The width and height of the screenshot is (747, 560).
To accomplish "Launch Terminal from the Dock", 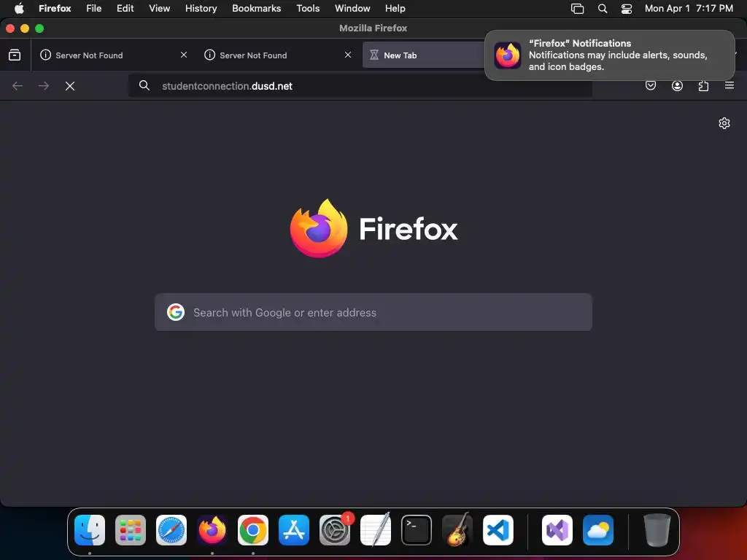I will pyautogui.click(x=417, y=530).
